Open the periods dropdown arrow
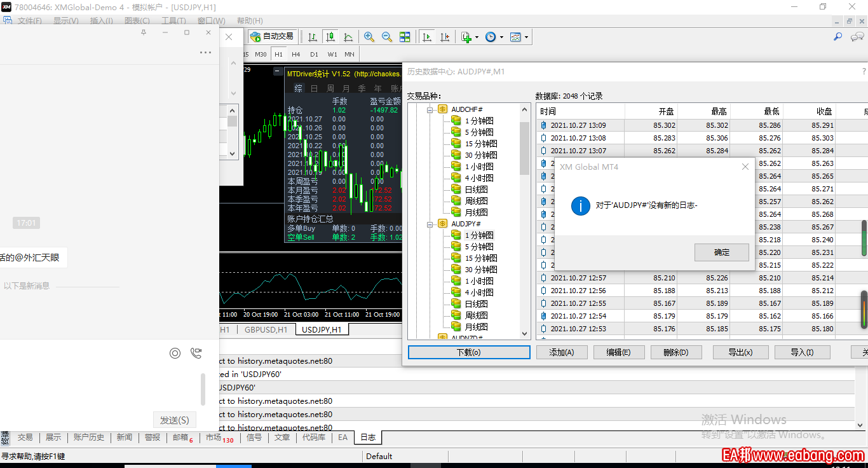The width and height of the screenshot is (868, 468). [x=501, y=37]
